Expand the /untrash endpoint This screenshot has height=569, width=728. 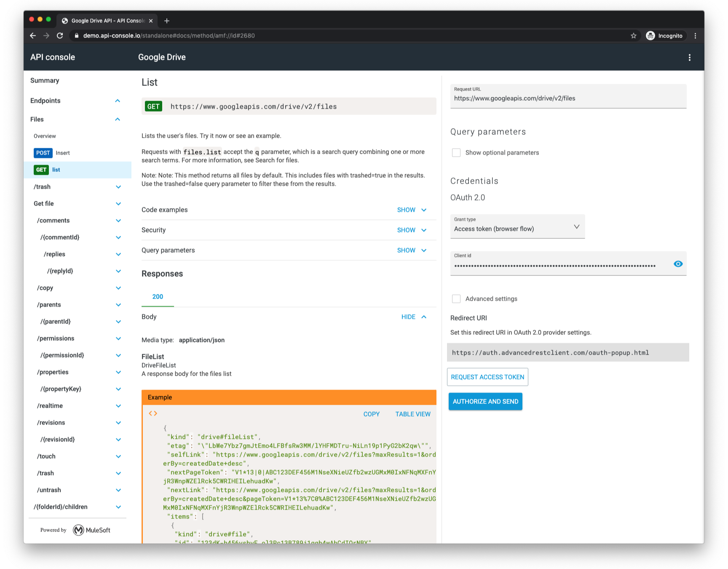(118, 490)
